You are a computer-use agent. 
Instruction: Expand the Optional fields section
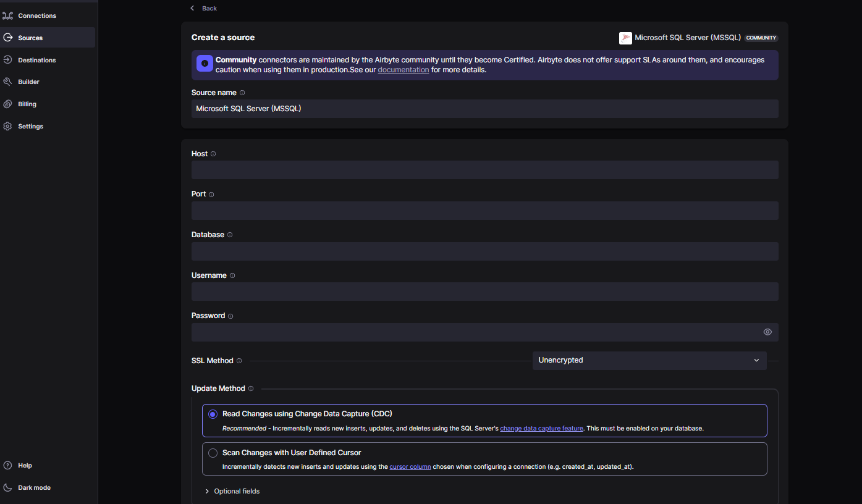click(232, 491)
